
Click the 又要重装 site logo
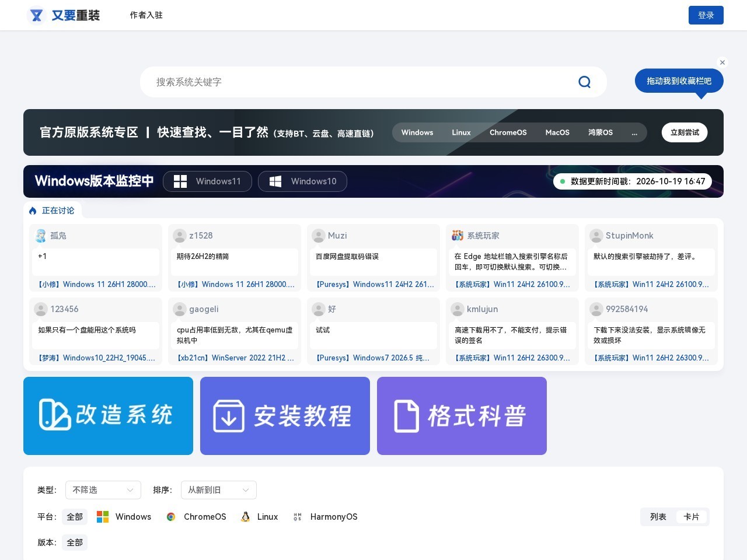coord(64,15)
